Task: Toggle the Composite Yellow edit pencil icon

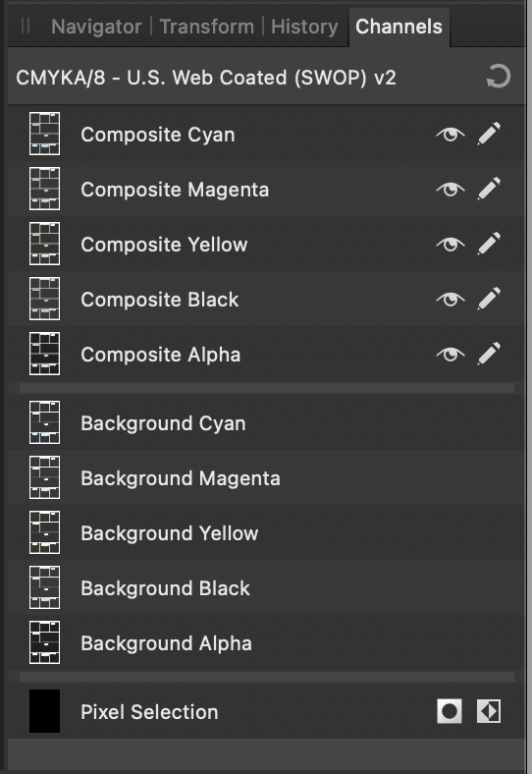Action: [489, 244]
